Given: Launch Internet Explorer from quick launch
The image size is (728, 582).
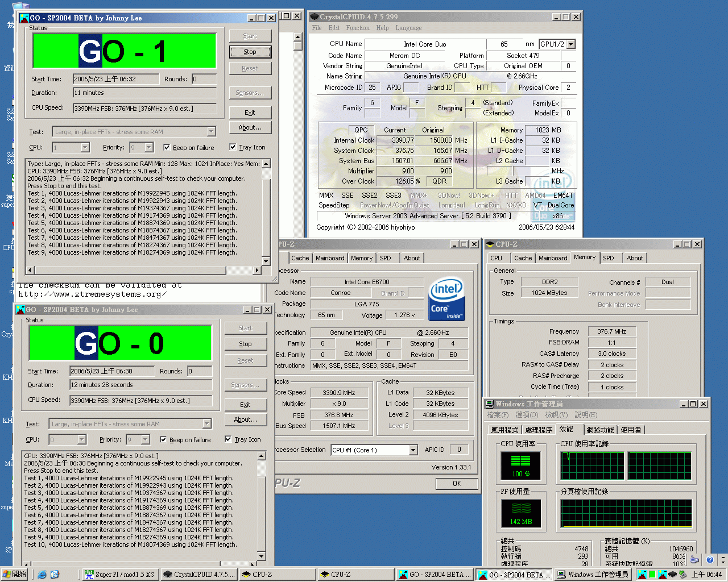Looking at the screenshot, I should (42, 575).
